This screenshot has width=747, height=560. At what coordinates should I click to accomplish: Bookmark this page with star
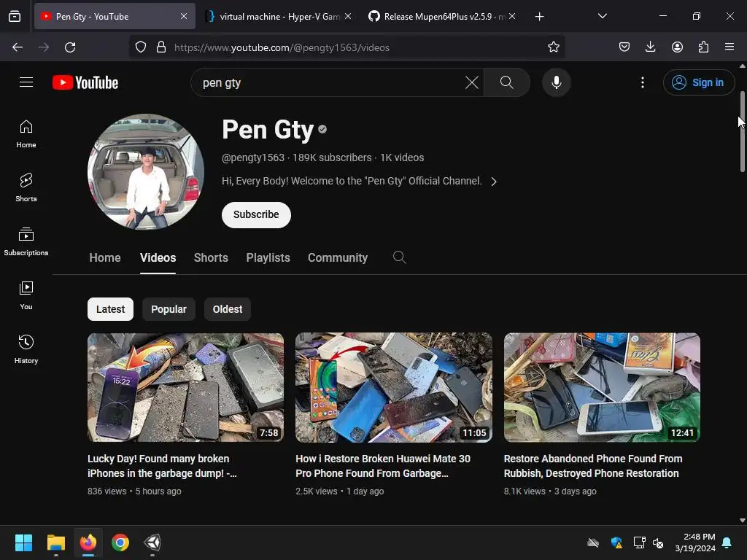pos(553,47)
